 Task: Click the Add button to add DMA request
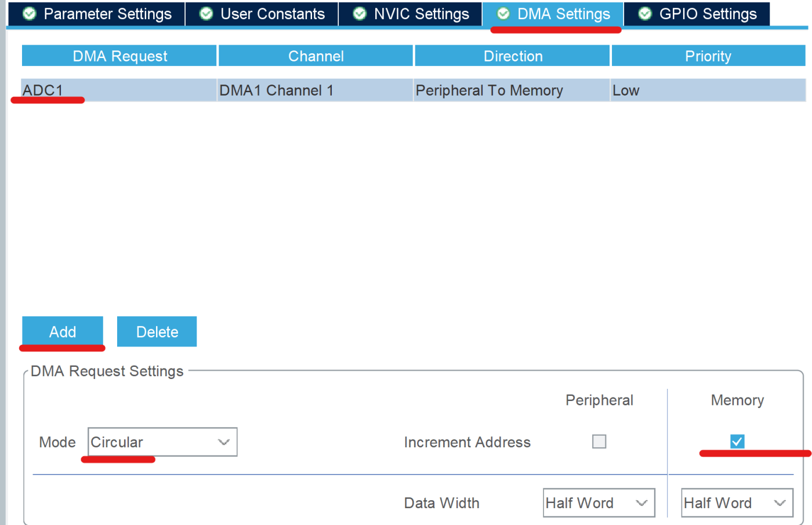click(62, 331)
